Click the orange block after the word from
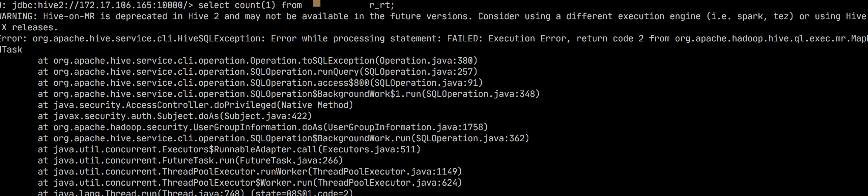 click(316, 4)
